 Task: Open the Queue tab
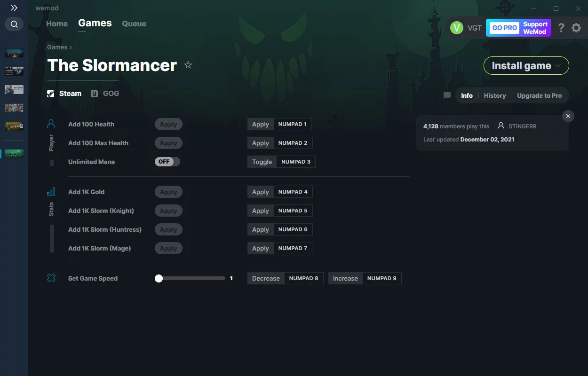click(134, 23)
